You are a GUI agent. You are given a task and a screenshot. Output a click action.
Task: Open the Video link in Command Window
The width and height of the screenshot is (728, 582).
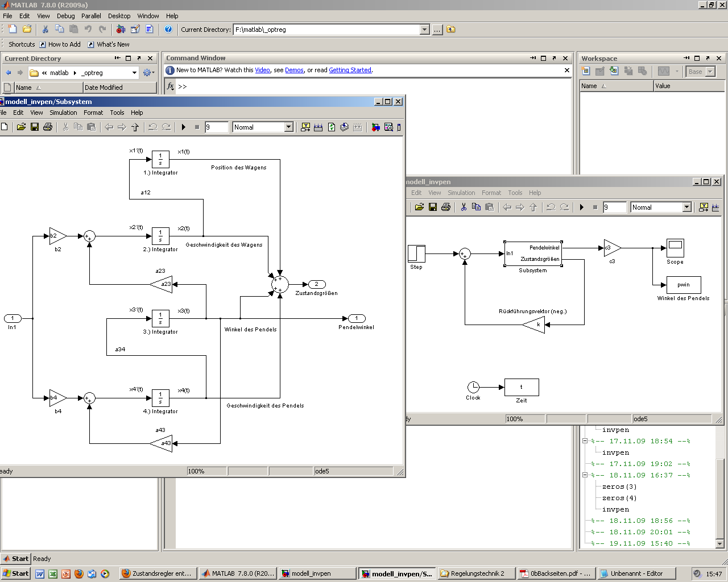(262, 70)
